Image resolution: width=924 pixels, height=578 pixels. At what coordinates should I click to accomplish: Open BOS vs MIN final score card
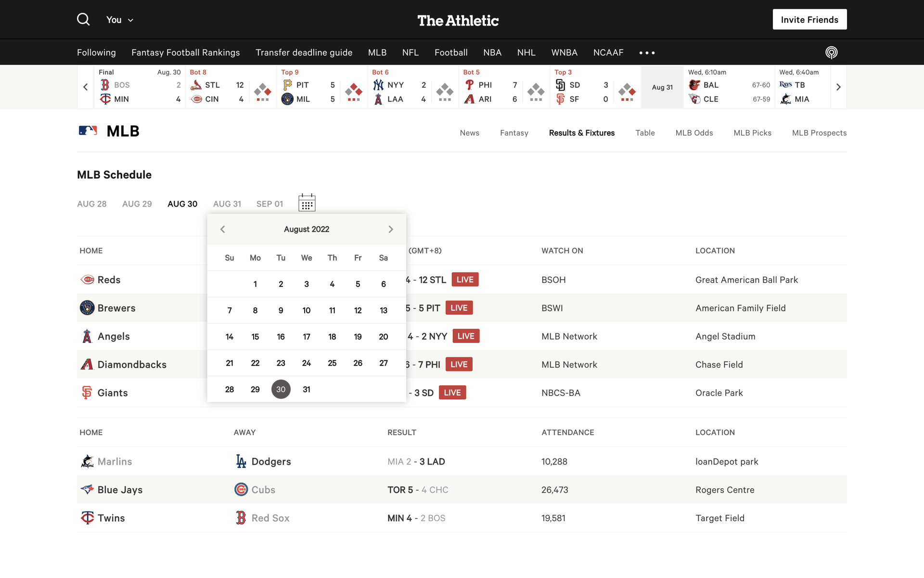[x=140, y=87]
